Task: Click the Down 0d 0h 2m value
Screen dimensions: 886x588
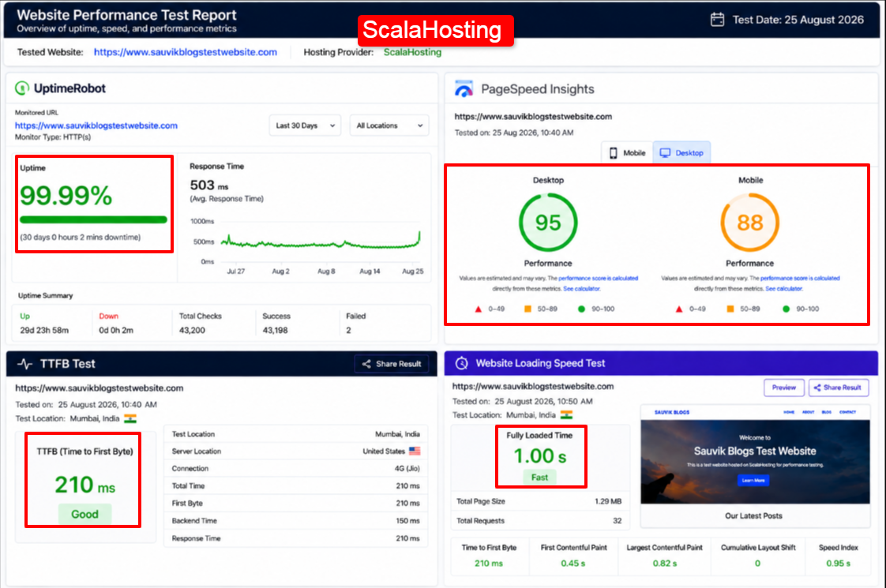Action: (x=116, y=331)
